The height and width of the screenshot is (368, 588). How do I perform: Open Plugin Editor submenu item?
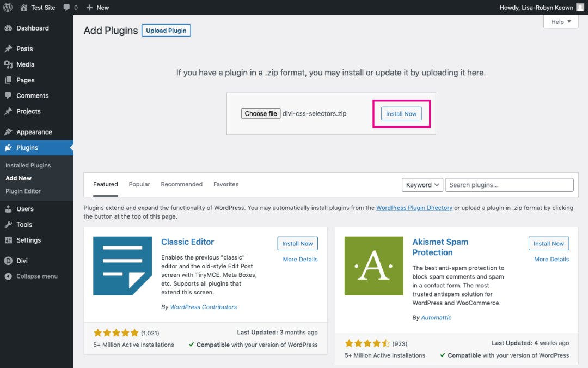[x=23, y=191]
